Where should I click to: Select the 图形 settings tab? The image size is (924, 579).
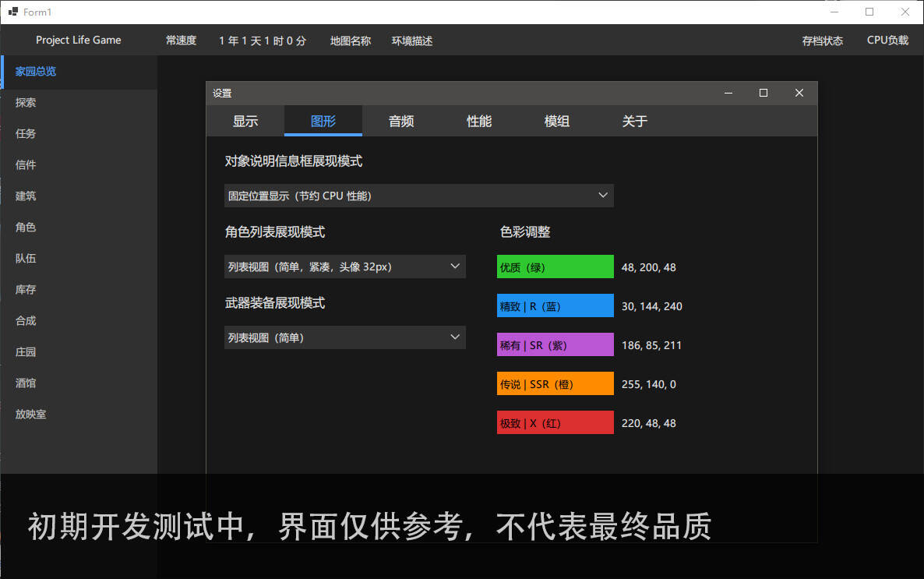323,121
